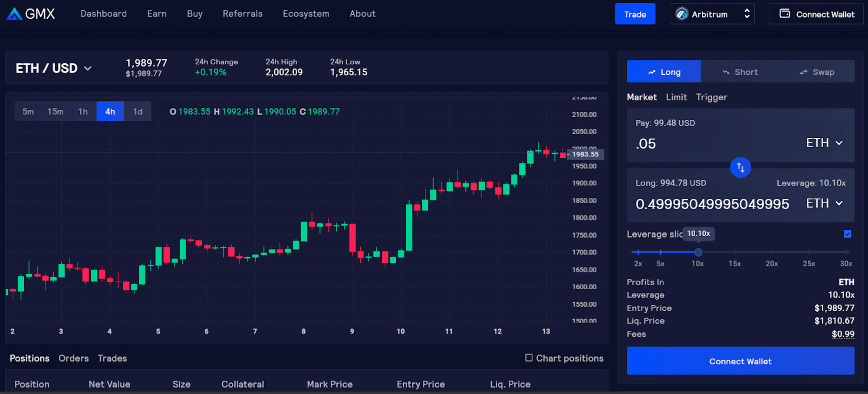Switch to the Short tab
This screenshot has width=868, height=394.
[740, 72]
